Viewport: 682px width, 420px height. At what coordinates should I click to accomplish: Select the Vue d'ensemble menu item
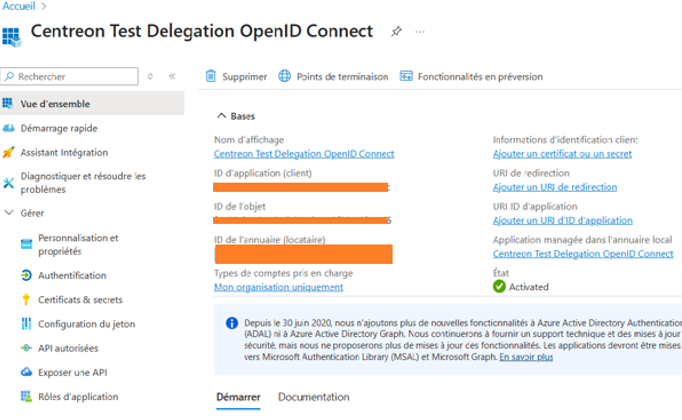coord(92,103)
